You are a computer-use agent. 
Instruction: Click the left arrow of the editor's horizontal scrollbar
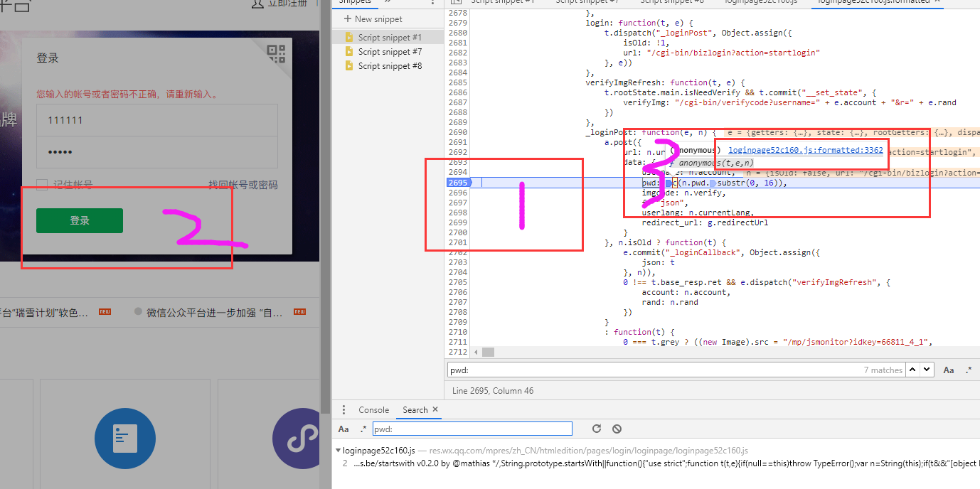(x=475, y=352)
